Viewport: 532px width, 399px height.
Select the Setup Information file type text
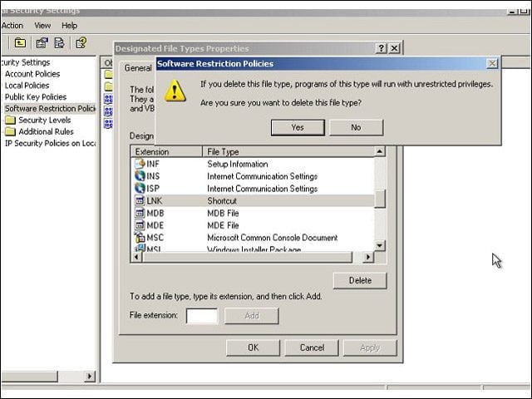(238, 165)
